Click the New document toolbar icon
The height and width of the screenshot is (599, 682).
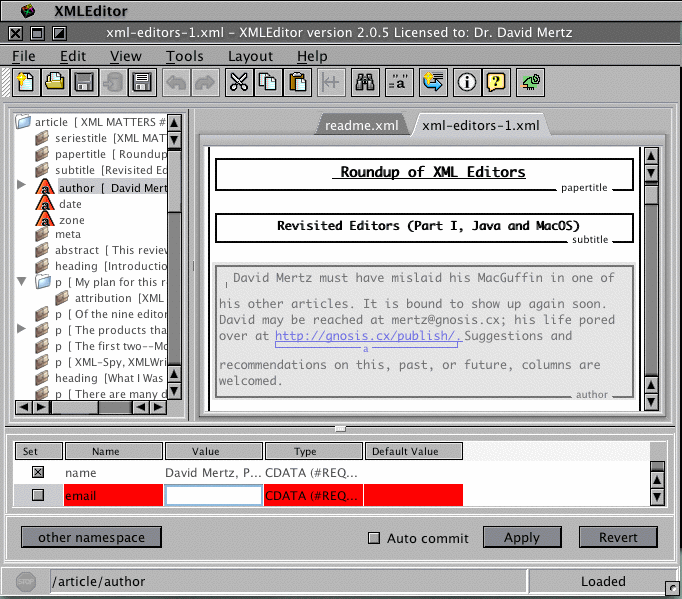[26, 82]
